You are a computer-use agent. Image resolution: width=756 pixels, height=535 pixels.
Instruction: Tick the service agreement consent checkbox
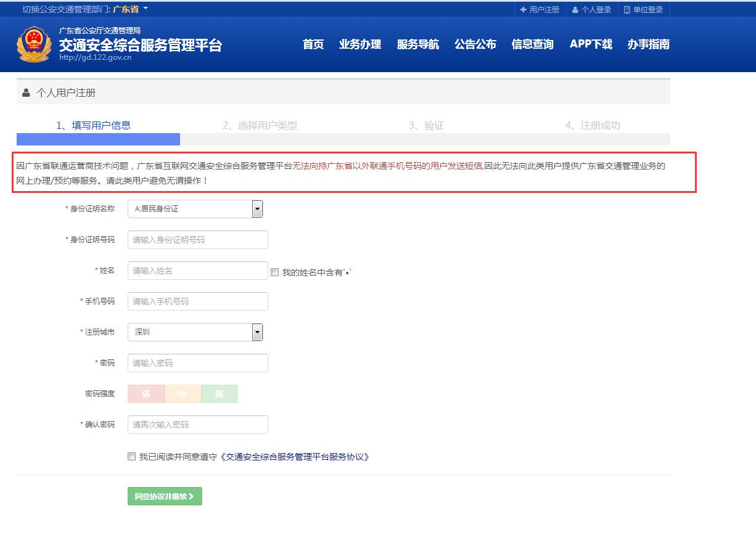tap(131, 457)
